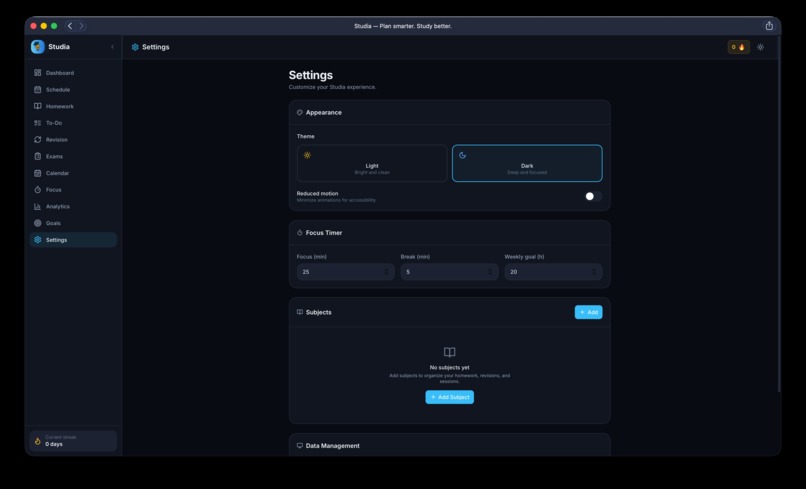Image resolution: width=806 pixels, height=489 pixels.
Task: Click the Exams clipboard icon
Action: [x=38, y=156]
